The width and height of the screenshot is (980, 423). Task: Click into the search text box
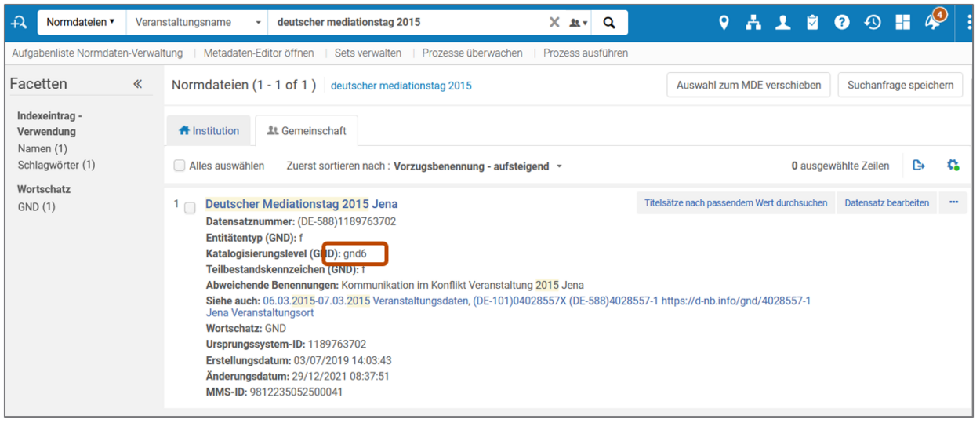[406, 22]
